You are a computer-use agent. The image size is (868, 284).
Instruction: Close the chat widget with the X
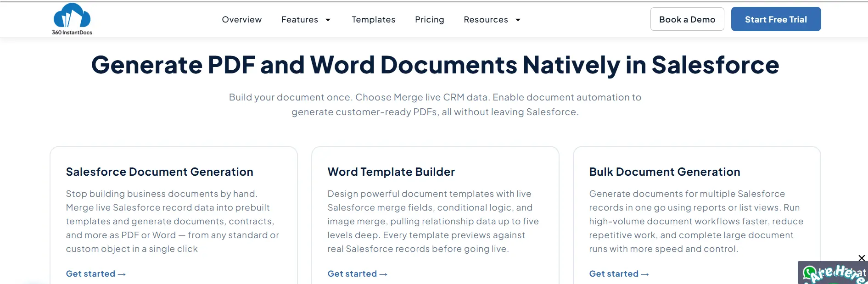pos(862,258)
